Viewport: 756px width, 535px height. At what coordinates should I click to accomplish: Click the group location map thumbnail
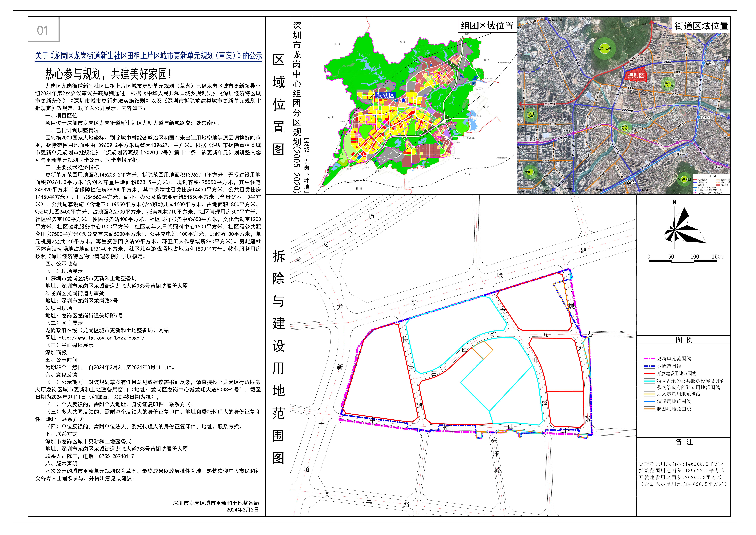[415, 105]
